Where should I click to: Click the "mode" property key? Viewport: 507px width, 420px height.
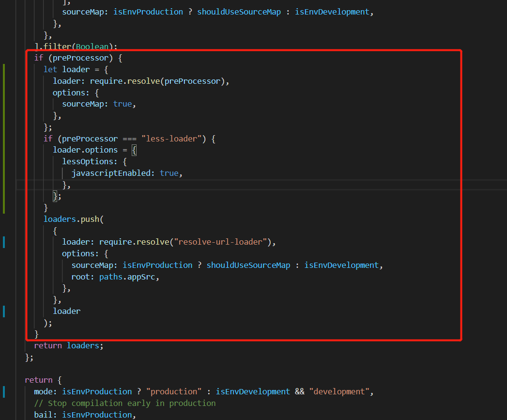pyautogui.click(x=43, y=391)
